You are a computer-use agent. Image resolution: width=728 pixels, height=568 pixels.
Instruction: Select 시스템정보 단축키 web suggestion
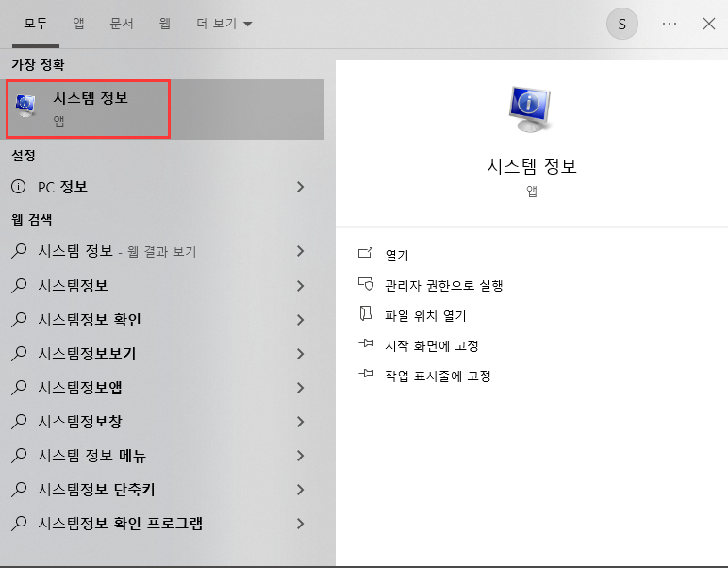(162, 489)
